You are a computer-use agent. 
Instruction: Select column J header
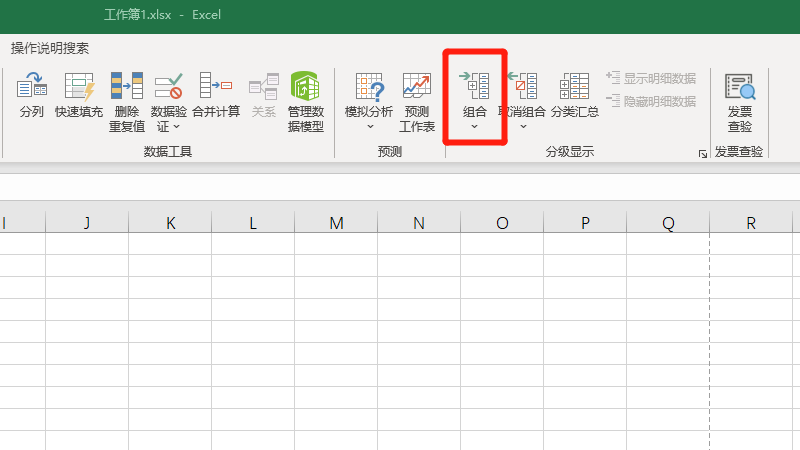coord(87,223)
